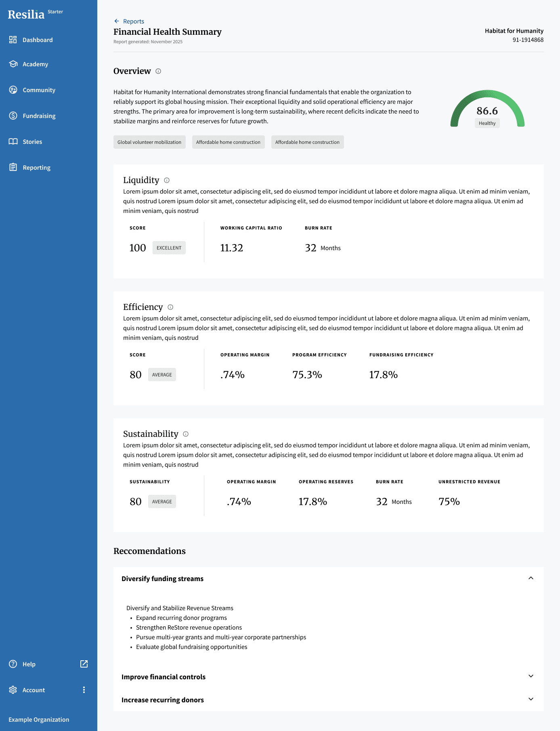The image size is (560, 731).
Task: Click the Liquidity score value 100
Action: coord(138,248)
